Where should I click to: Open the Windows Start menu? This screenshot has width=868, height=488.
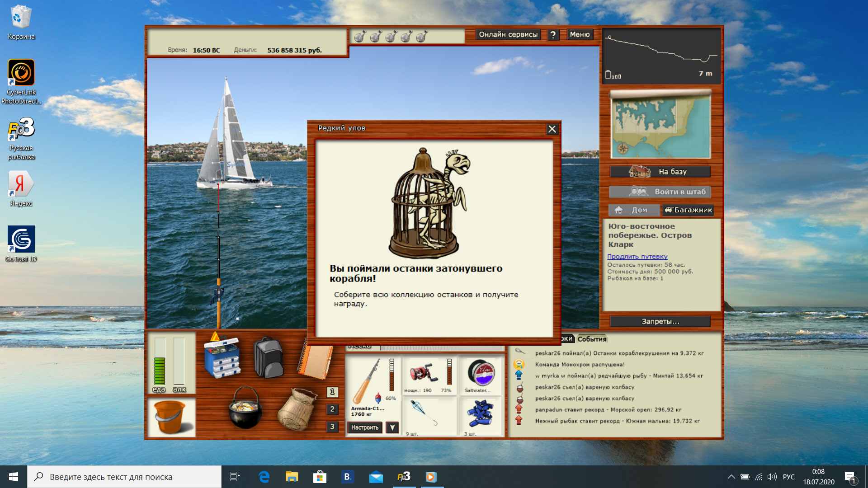tap(14, 477)
